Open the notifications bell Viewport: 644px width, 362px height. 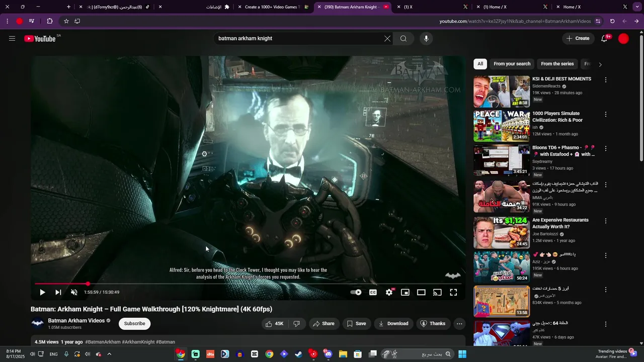[x=605, y=38]
